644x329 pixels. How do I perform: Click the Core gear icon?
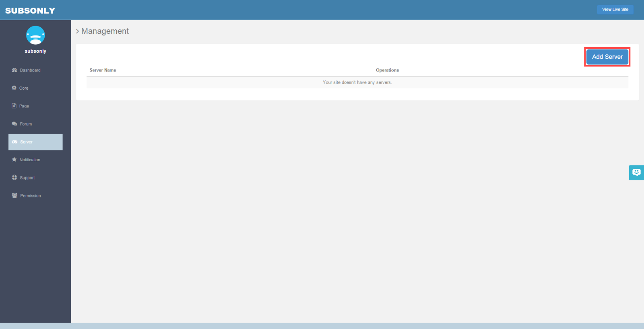(14, 88)
